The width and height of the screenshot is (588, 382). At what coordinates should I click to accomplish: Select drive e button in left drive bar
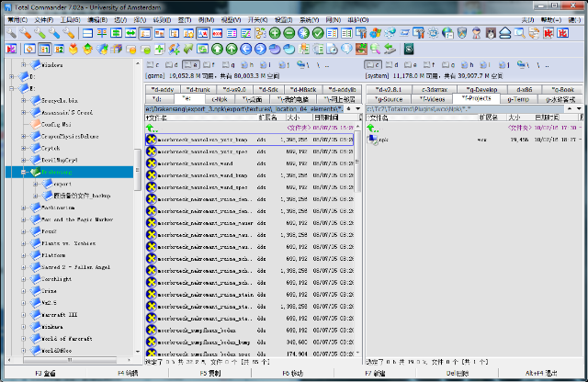tap(190, 65)
